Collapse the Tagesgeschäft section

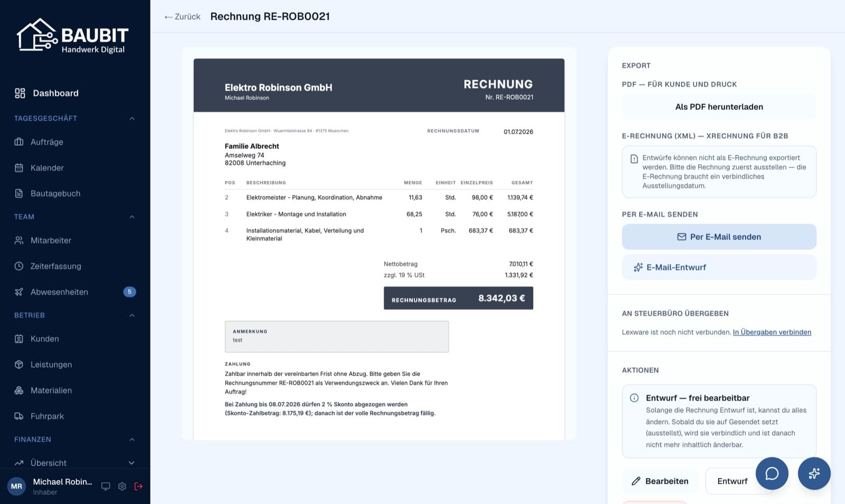click(132, 118)
